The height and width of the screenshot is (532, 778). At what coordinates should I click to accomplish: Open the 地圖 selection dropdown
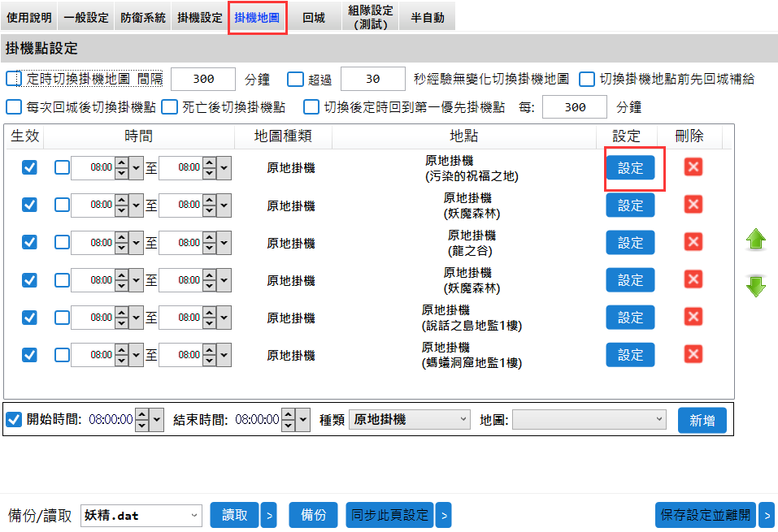pyautogui.click(x=588, y=420)
